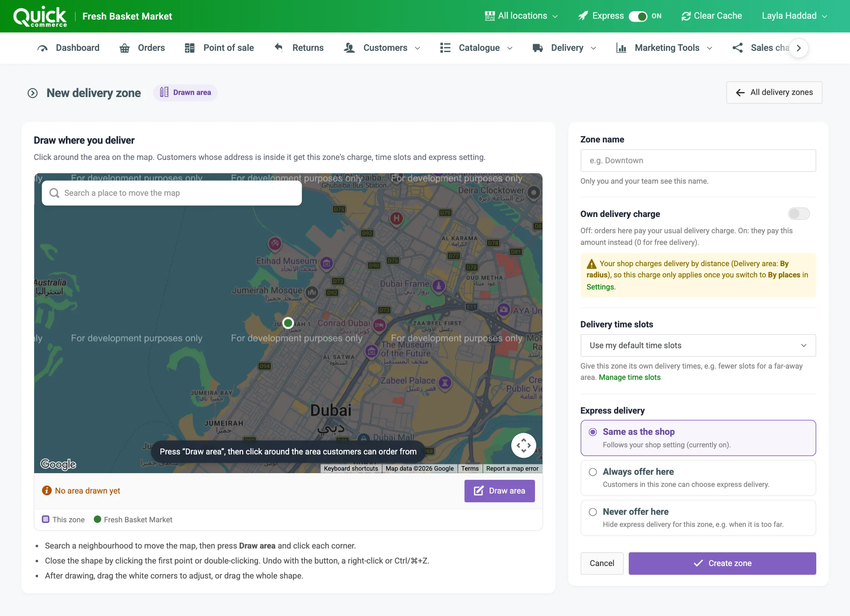Screen dimensions: 850x616
Task: Expand the Marketing Tools menu
Action: [665, 48]
